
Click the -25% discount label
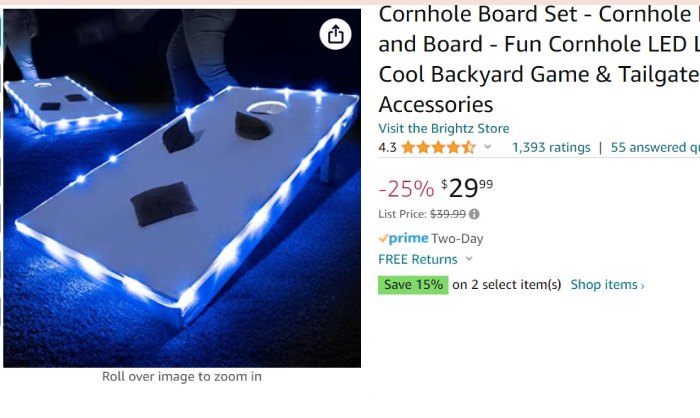point(406,188)
